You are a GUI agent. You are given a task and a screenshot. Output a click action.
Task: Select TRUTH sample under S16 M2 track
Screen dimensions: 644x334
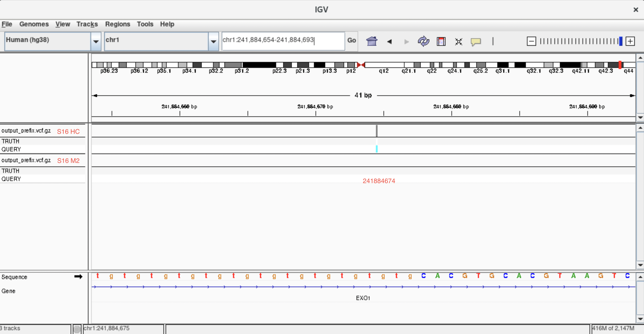tap(11, 171)
